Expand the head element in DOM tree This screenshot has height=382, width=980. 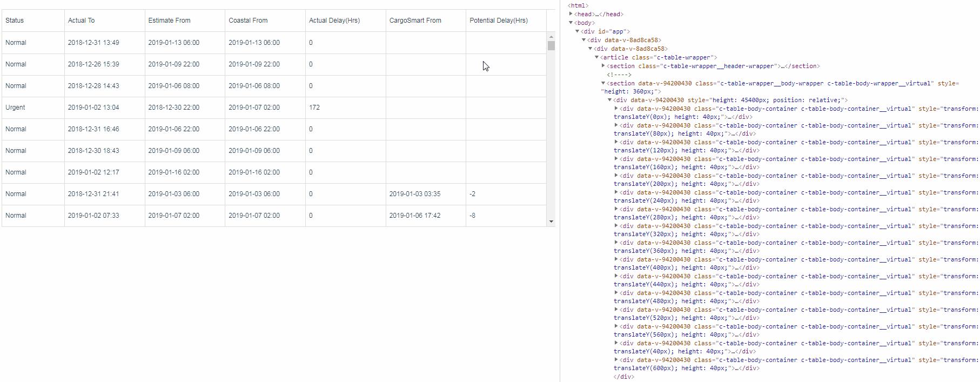pyautogui.click(x=571, y=14)
